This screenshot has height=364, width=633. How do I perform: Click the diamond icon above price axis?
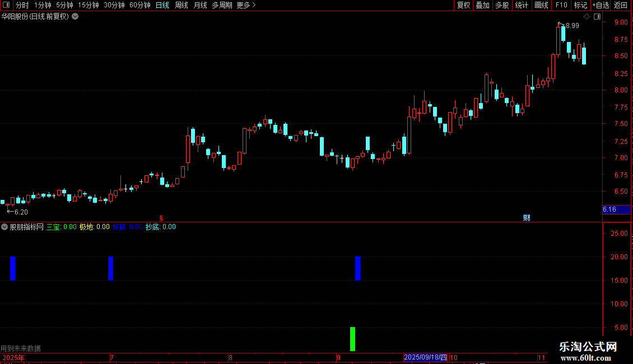coord(587,17)
